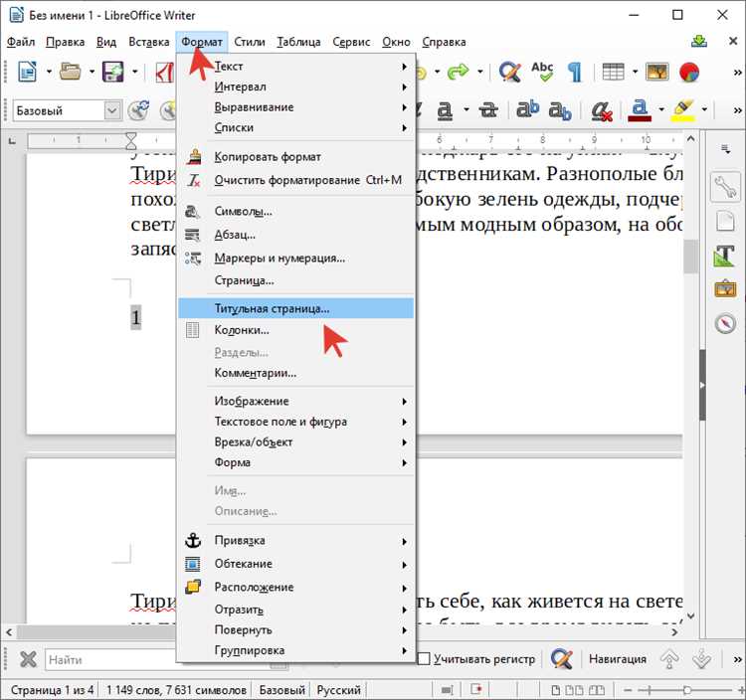The height and width of the screenshot is (700, 746).
Task: Click clear direct formatting toolbar icon
Action: click(x=602, y=111)
